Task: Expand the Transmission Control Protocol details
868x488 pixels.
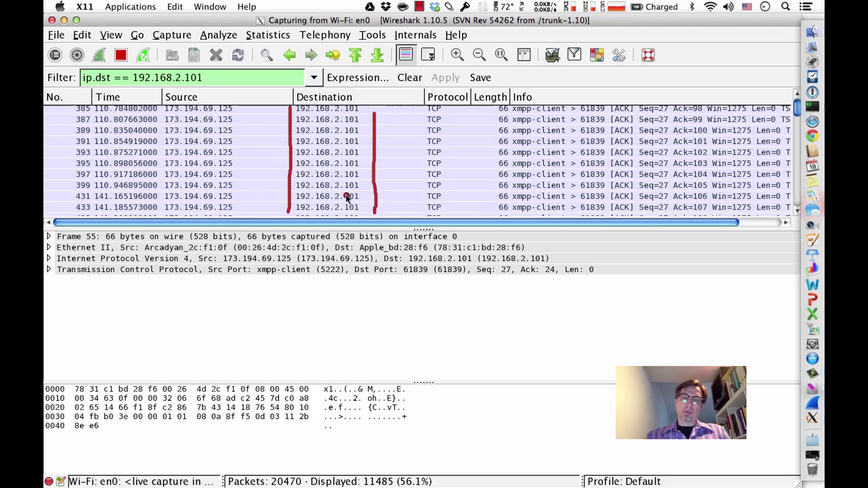Action: (x=48, y=269)
